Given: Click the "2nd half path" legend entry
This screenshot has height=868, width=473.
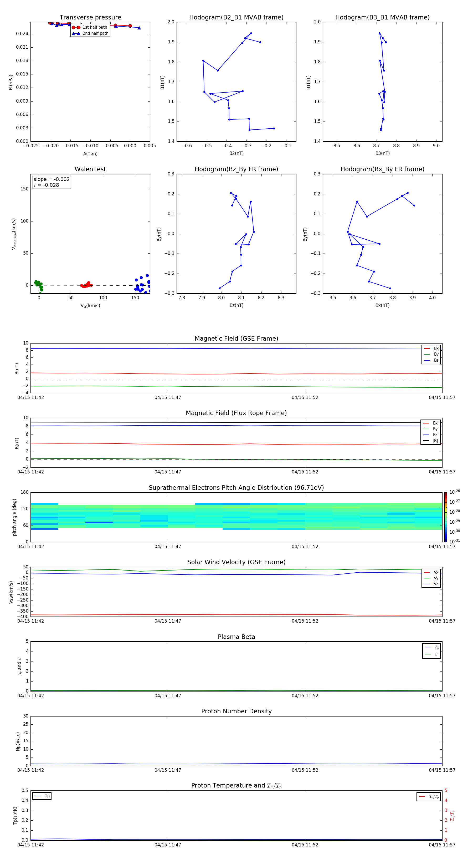Looking at the screenshot, I should click(90, 33).
